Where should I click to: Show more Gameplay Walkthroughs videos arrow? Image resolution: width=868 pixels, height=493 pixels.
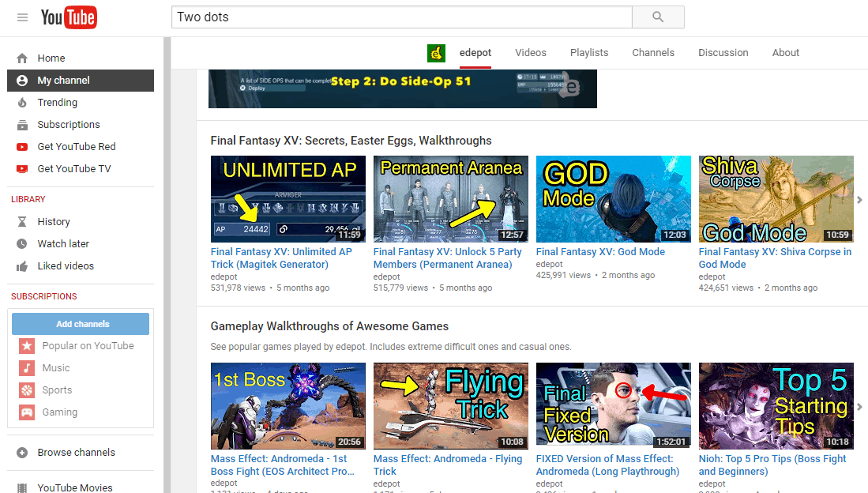point(859,407)
